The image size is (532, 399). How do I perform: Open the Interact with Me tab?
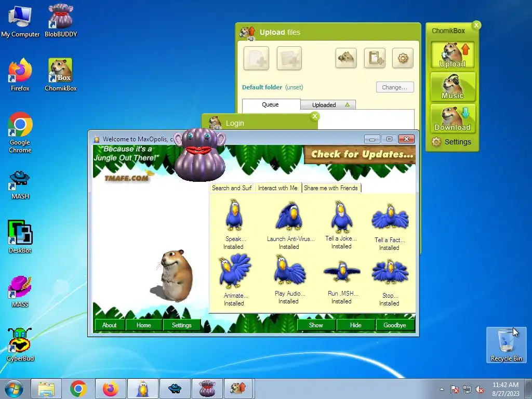(x=278, y=188)
